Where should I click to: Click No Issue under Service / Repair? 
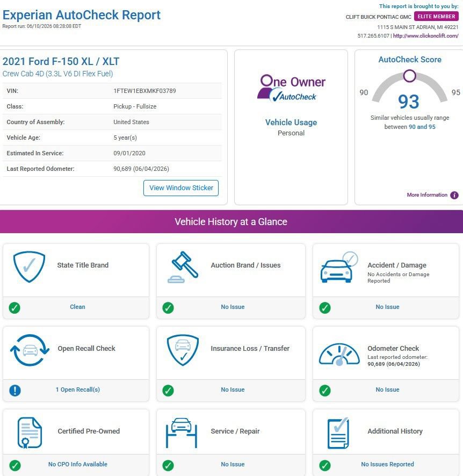tap(233, 464)
